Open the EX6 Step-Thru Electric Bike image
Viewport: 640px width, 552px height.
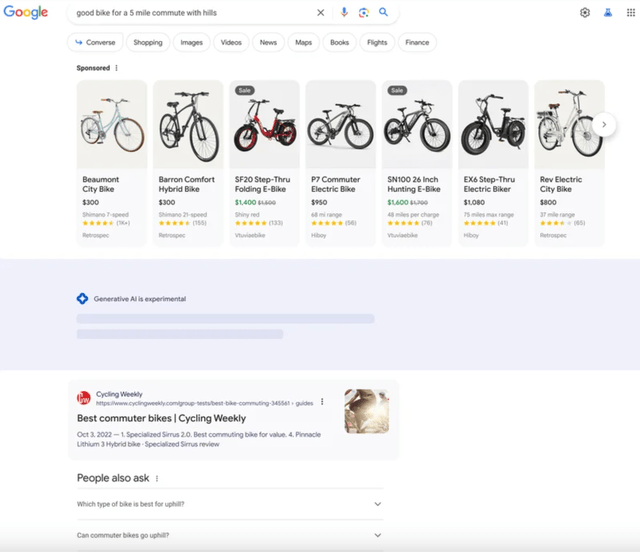(493, 125)
